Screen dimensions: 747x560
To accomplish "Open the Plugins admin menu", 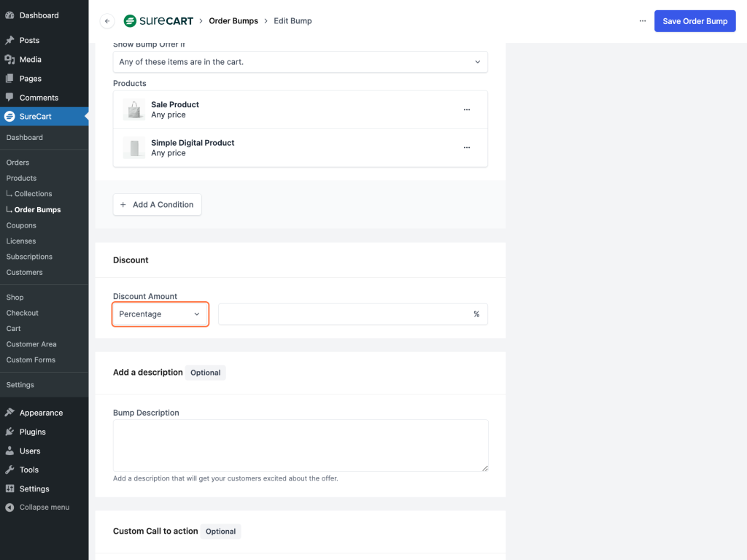I will click(32, 432).
